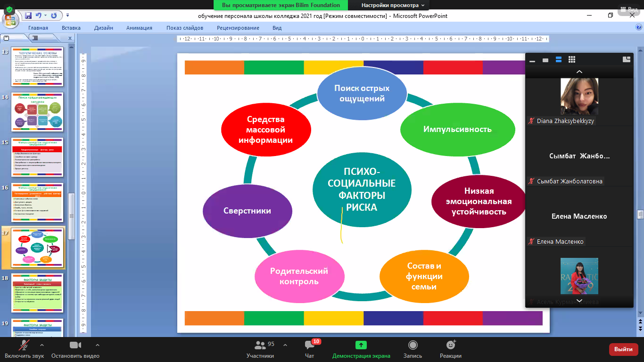Open audio options arrow beside microphone
This screenshot has width=644, height=362.
tap(42, 345)
